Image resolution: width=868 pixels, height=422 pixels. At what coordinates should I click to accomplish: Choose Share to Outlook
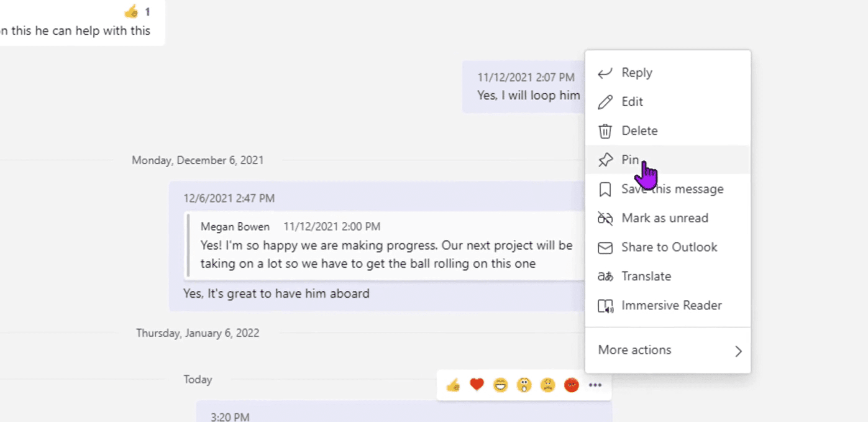point(667,247)
